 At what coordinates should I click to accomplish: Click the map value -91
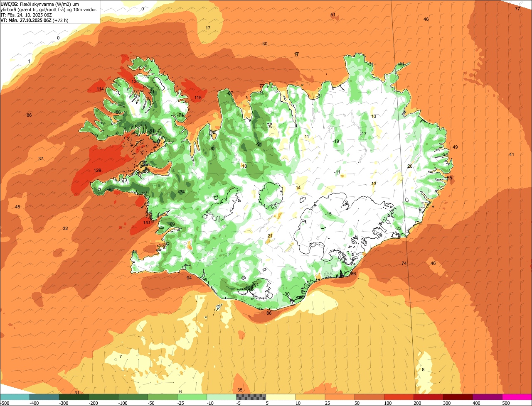(259, 144)
